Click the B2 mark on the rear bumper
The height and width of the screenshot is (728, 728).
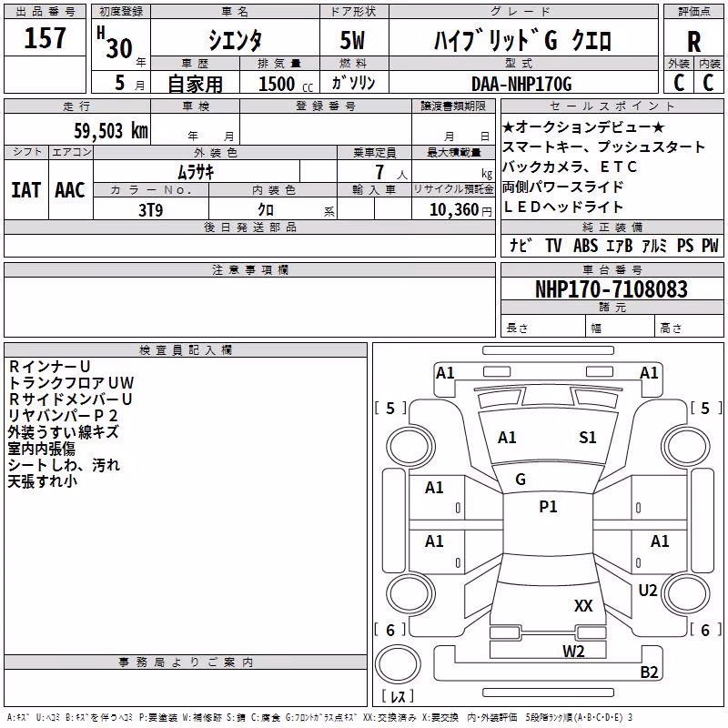pyautogui.click(x=649, y=672)
